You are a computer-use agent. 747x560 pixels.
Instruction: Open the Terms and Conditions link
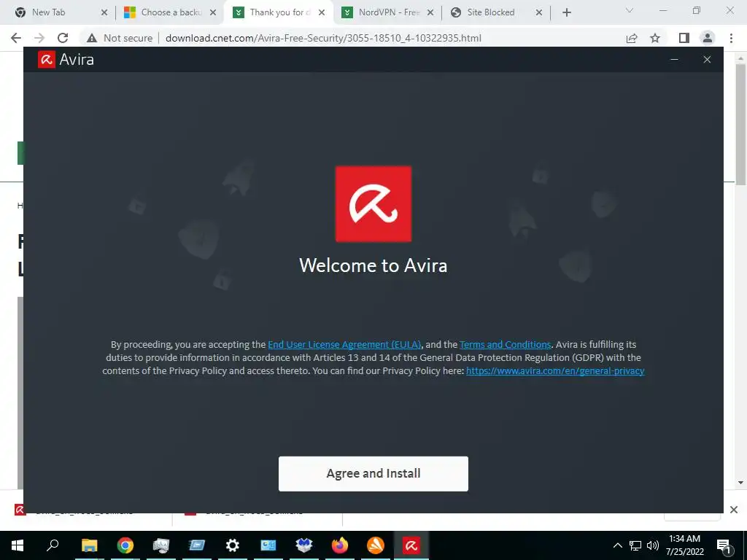tap(505, 344)
